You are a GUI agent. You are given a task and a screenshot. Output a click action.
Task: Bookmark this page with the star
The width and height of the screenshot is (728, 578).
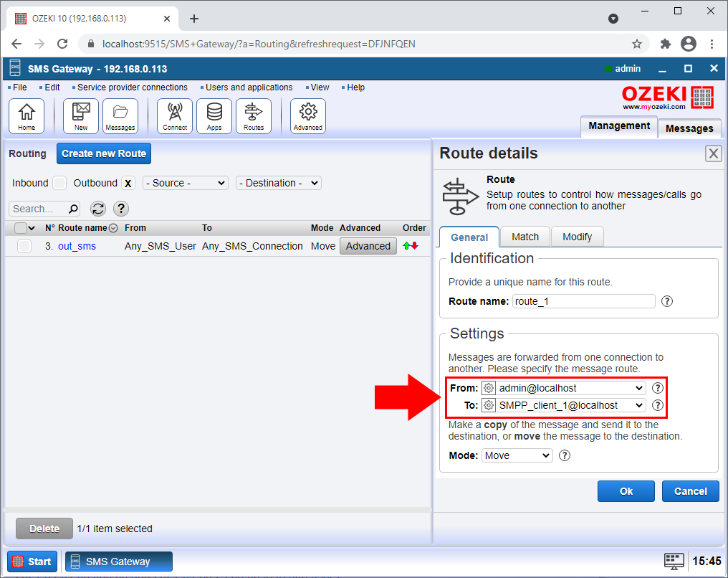[x=636, y=44]
